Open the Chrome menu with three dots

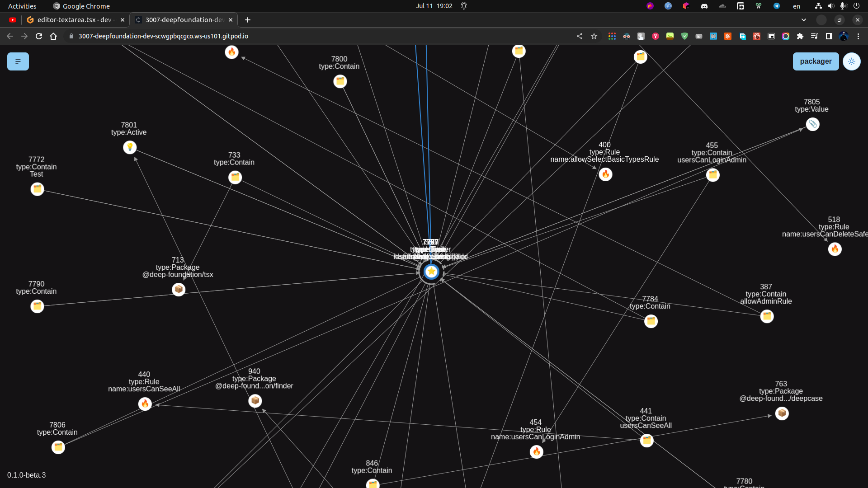859,36
